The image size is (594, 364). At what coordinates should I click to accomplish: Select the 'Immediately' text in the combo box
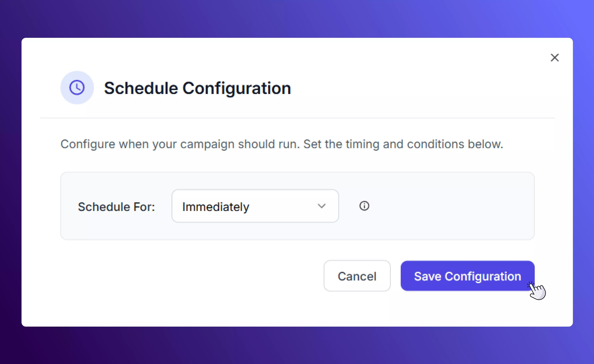216,207
